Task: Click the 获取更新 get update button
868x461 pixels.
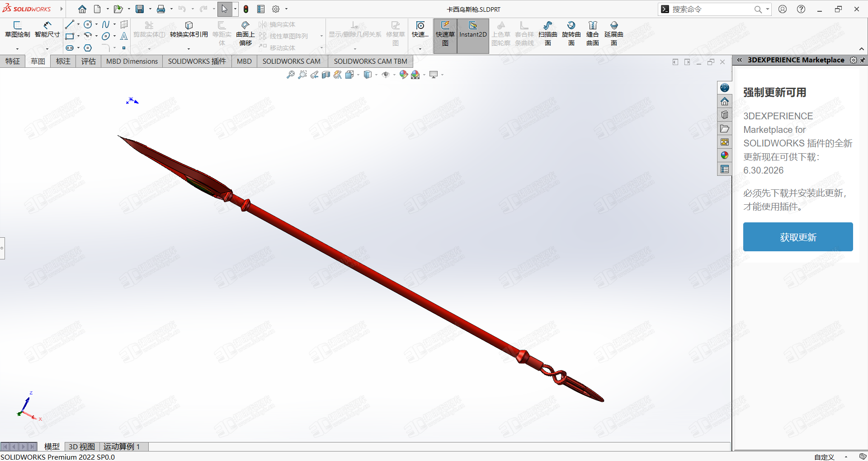Action: [x=798, y=237]
